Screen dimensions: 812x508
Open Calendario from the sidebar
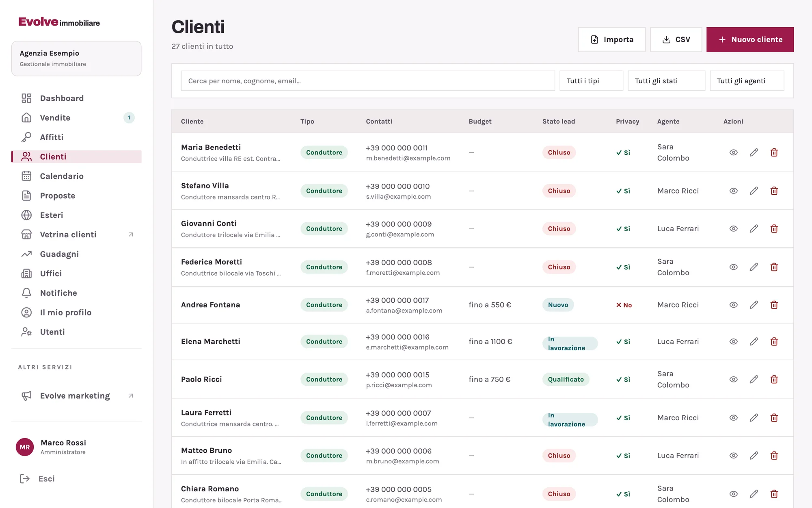coord(76,176)
